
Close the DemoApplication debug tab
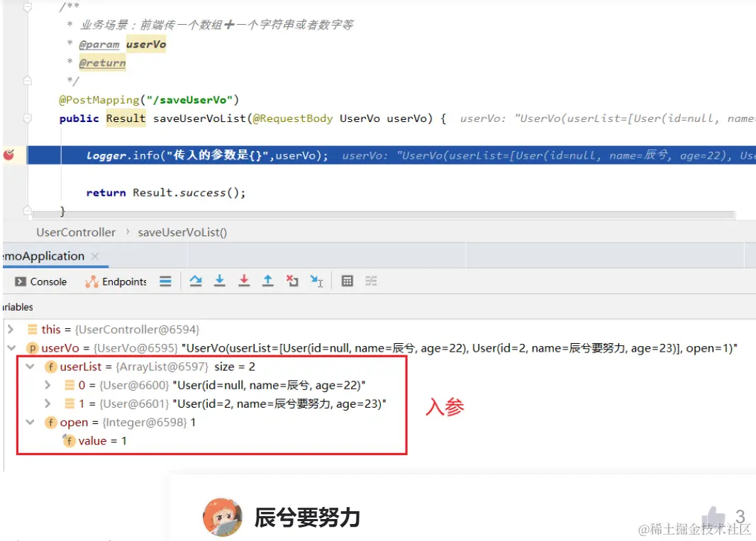[x=95, y=256]
